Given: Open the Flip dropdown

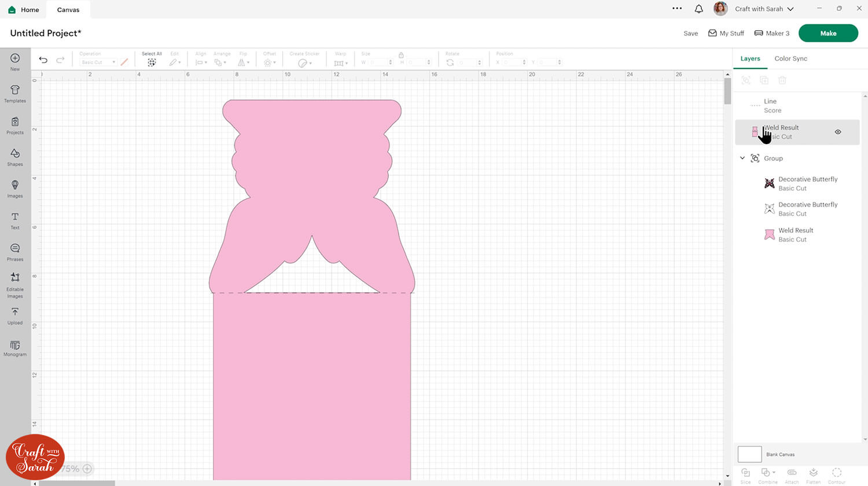Looking at the screenshot, I should pyautogui.click(x=244, y=62).
